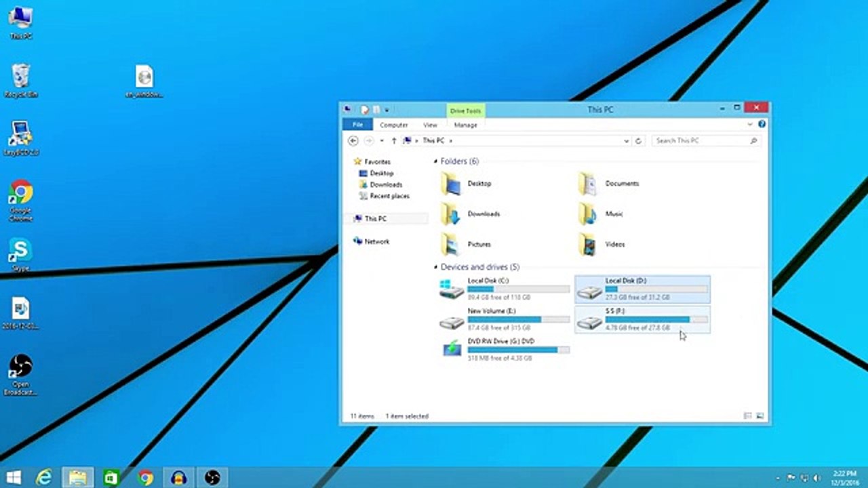Open the recent locations dropdown arrow
Screen dimensions: 868x488
pos(382,141)
